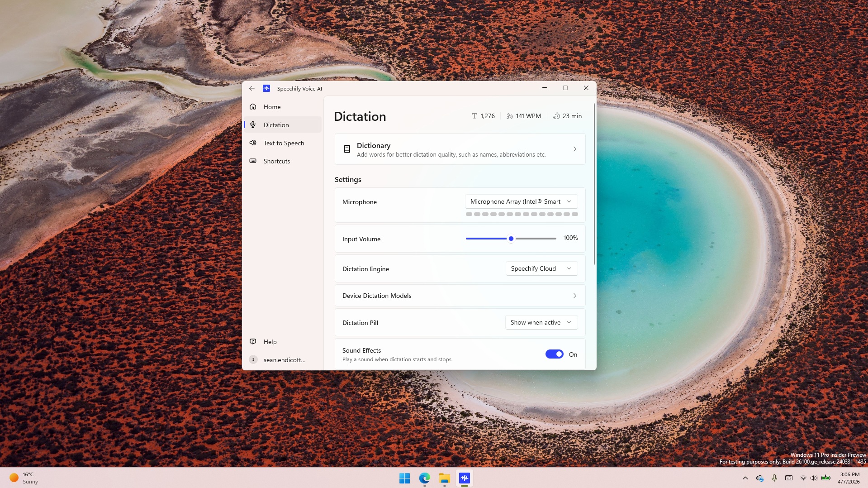Open the Dictation Pill visibility dropdown

tap(541, 322)
